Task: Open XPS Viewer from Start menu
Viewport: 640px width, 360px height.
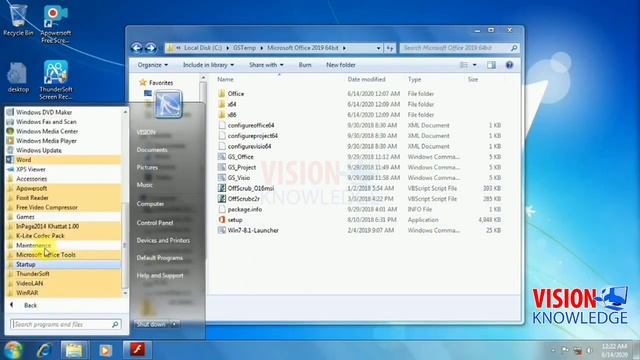Action: click(63, 169)
